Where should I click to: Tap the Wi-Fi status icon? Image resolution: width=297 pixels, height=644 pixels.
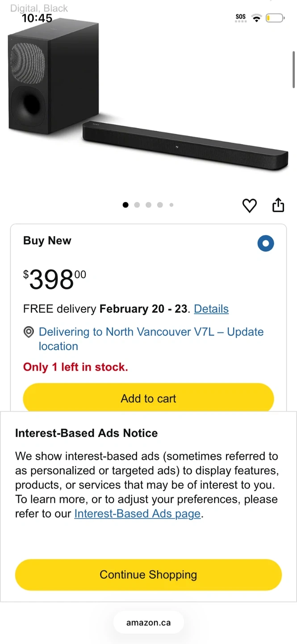(x=256, y=18)
